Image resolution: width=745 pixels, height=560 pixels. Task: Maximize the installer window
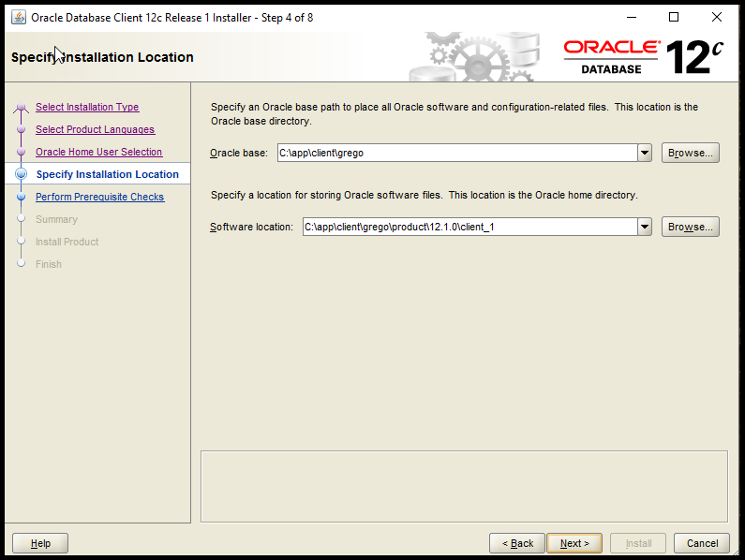point(674,18)
